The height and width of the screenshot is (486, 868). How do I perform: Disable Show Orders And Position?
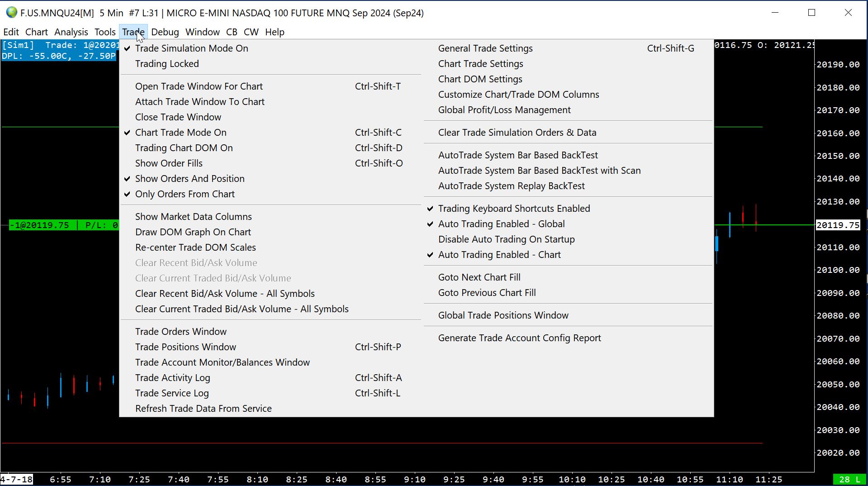[x=190, y=179]
